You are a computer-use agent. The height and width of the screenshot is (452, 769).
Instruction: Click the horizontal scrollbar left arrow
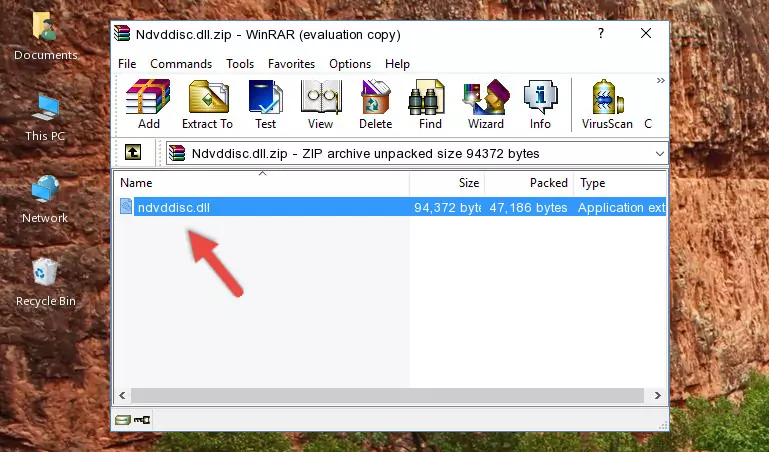pos(122,395)
